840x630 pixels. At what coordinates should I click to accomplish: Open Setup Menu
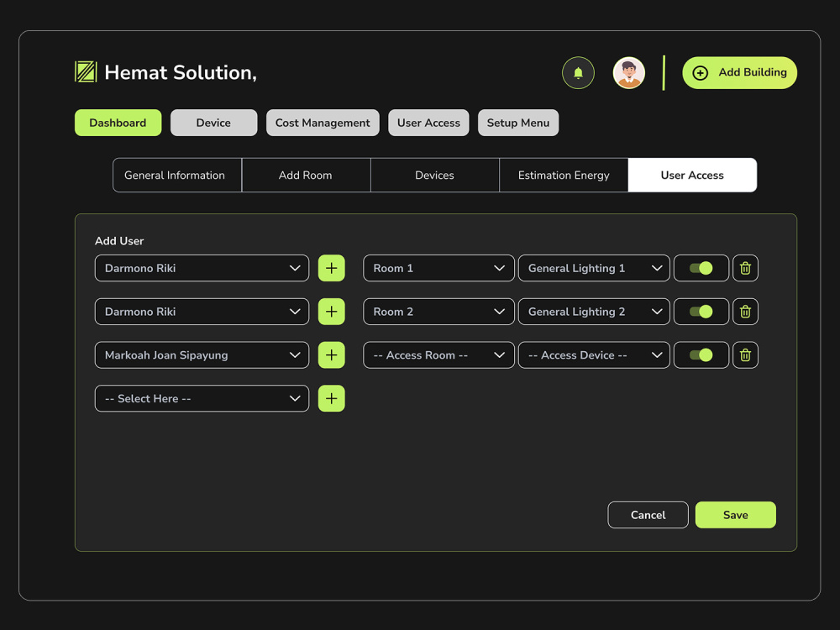(518, 123)
